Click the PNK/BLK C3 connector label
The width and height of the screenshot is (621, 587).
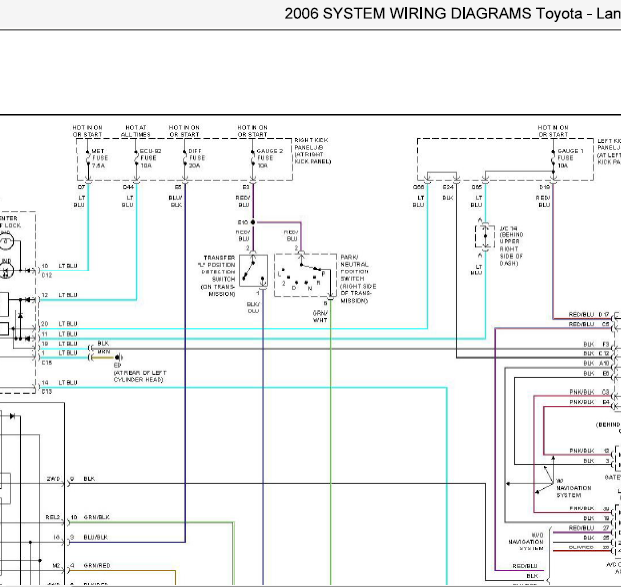coord(589,392)
